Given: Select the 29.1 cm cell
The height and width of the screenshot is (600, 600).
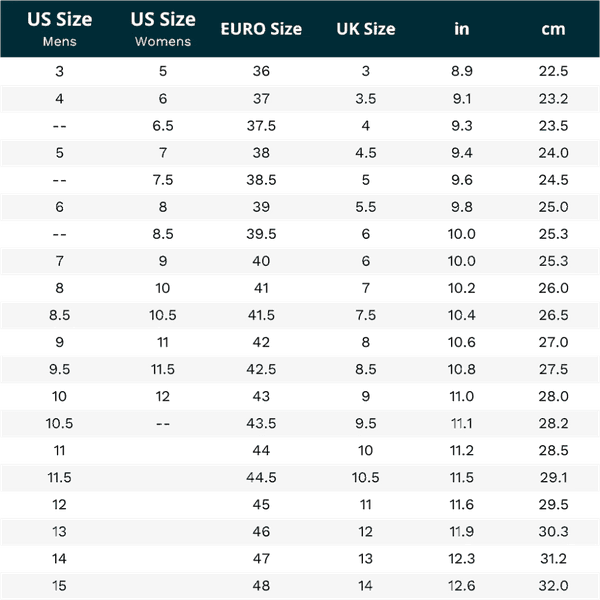Looking at the screenshot, I should point(553,477).
